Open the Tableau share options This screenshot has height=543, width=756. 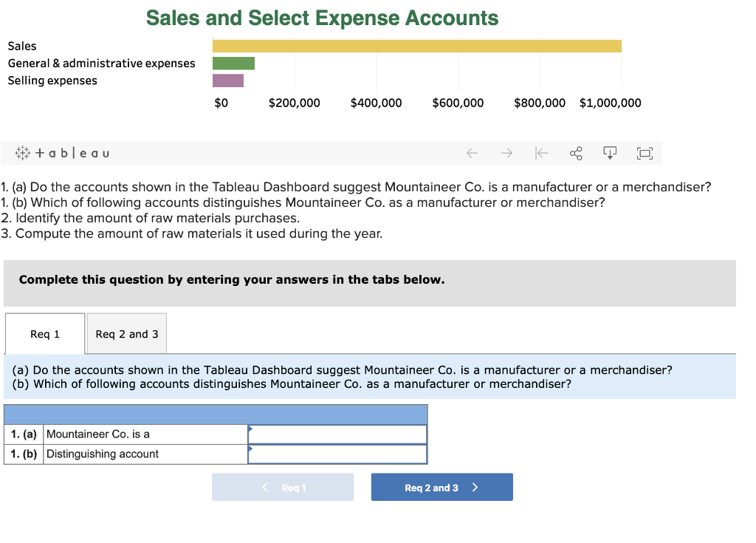tap(576, 153)
